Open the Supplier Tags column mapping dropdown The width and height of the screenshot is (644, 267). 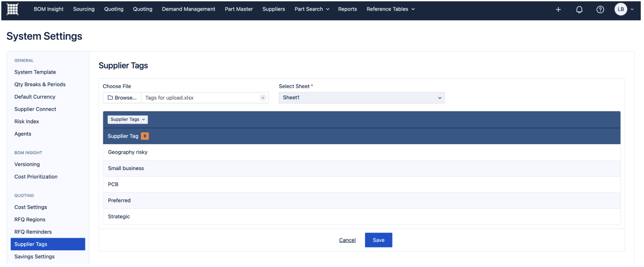pyautogui.click(x=127, y=119)
